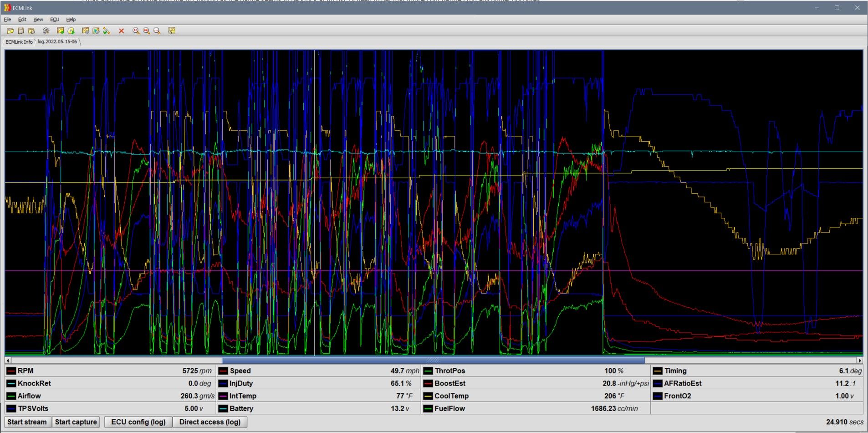Click the zoom out magnifier icon
868x433 pixels.
(x=157, y=31)
